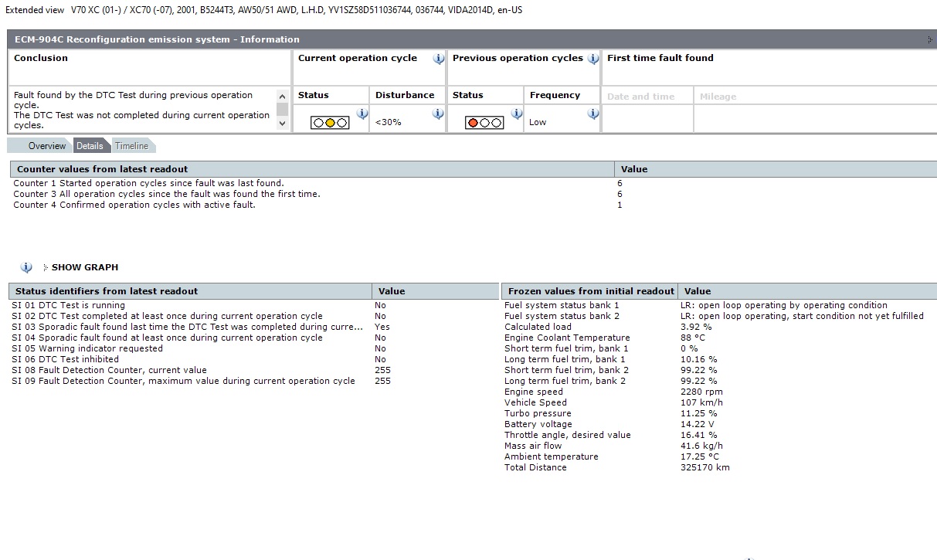Click Counter values from latest readout header

pos(102,168)
